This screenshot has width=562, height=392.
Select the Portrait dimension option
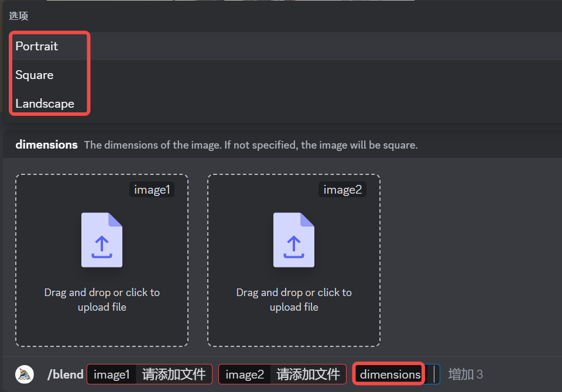coord(37,46)
